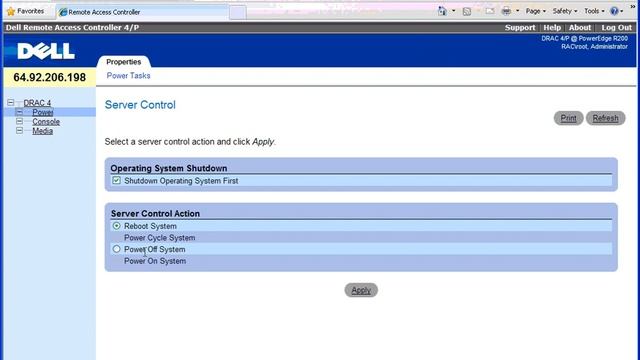Click the Read Mail envelope icon
Image resolution: width=640 pixels, height=360 pixels.
click(490, 11)
